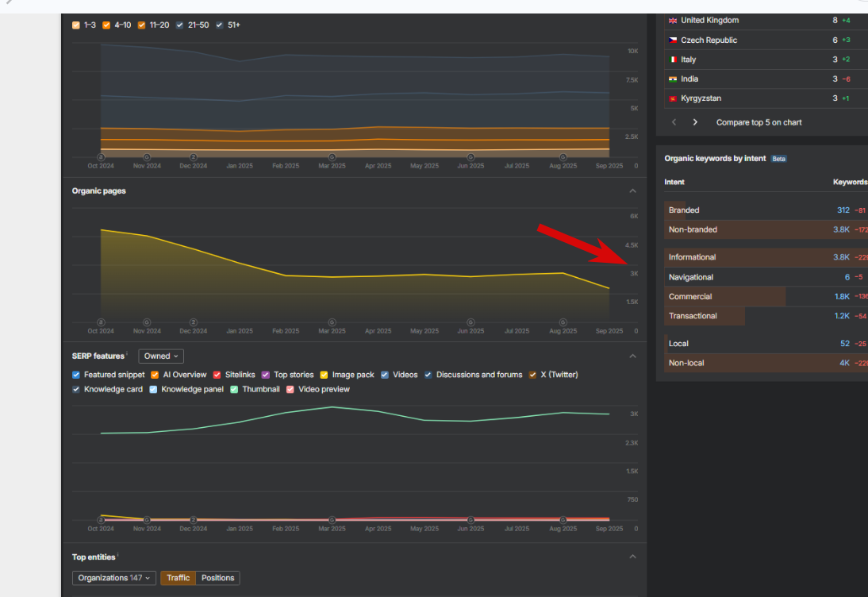The width and height of the screenshot is (868, 597).
Task: Click the info icon next to SERP features
Action: (x=127, y=353)
